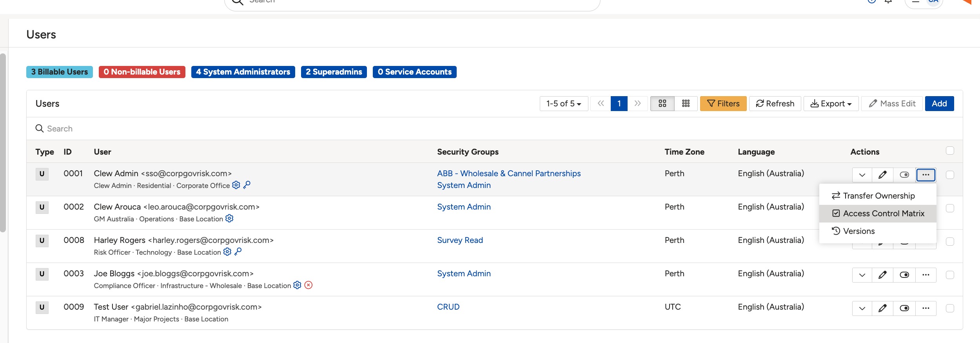The height and width of the screenshot is (343, 980).
Task: Open ABB - Wholesale & Cannel Partnerships group
Action: 509,173
